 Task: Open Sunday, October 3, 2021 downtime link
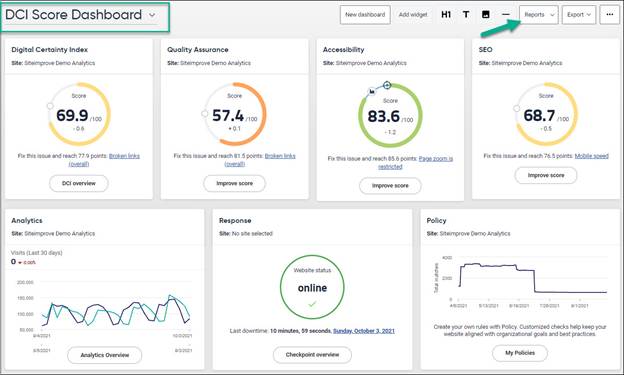[364, 331]
